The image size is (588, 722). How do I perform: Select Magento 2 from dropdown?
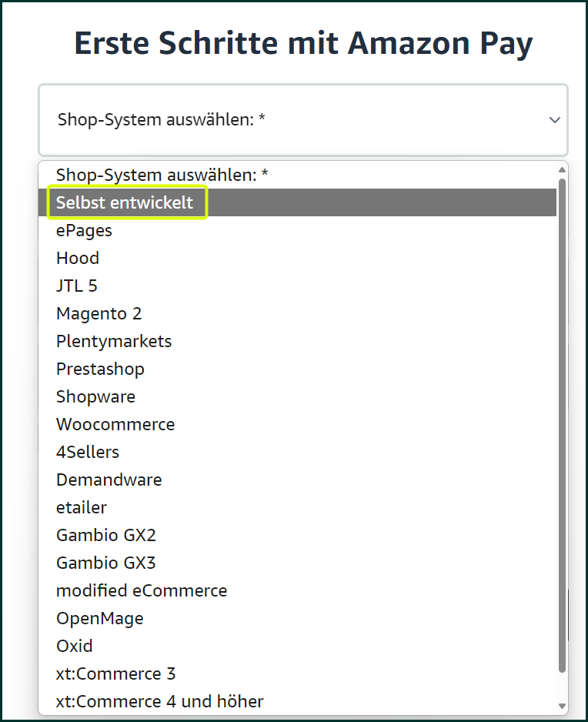click(x=297, y=313)
